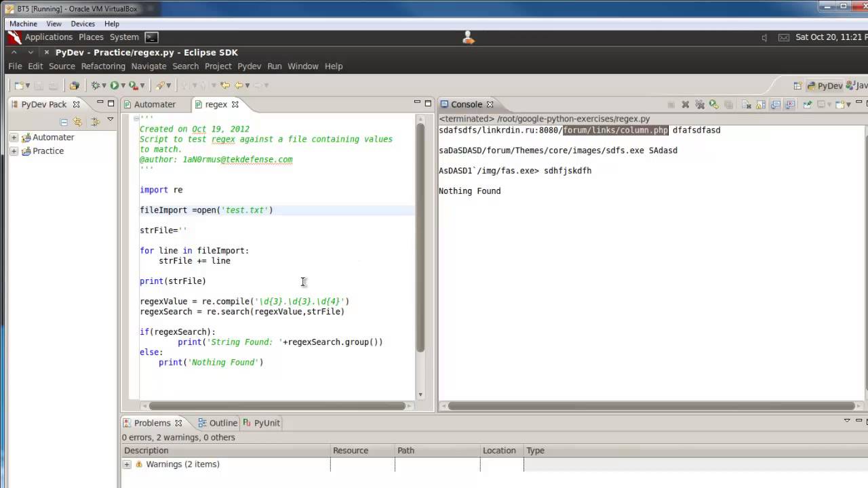Click the Open Type folder icon in toolbar
This screenshot has width=868, height=488.
point(74,85)
